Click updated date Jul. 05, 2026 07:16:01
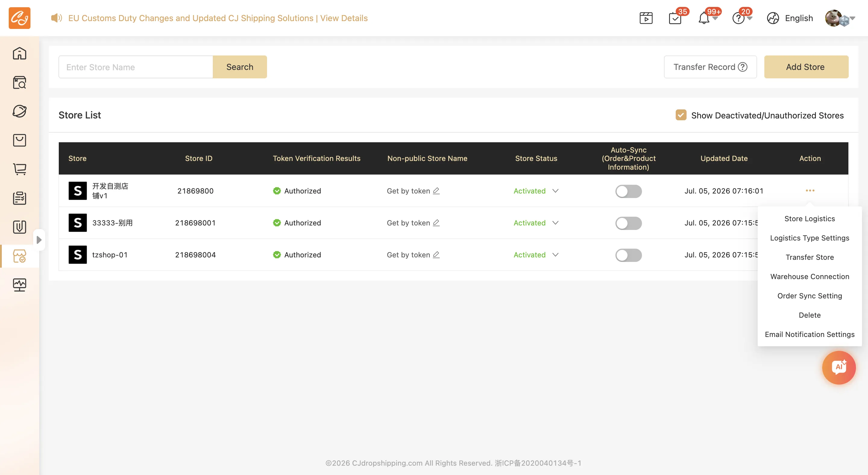This screenshot has height=475, width=868. pos(724,191)
